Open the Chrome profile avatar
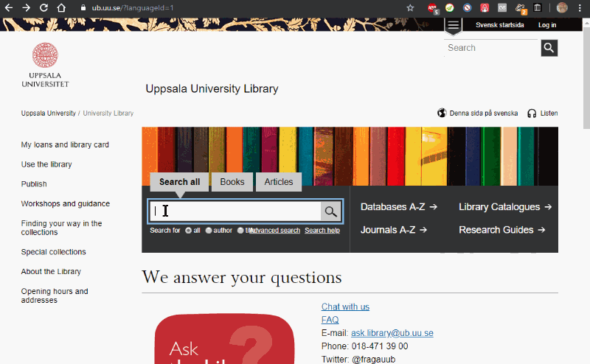The width and height of the screenshot is (590, 364). tap(562, 7)
